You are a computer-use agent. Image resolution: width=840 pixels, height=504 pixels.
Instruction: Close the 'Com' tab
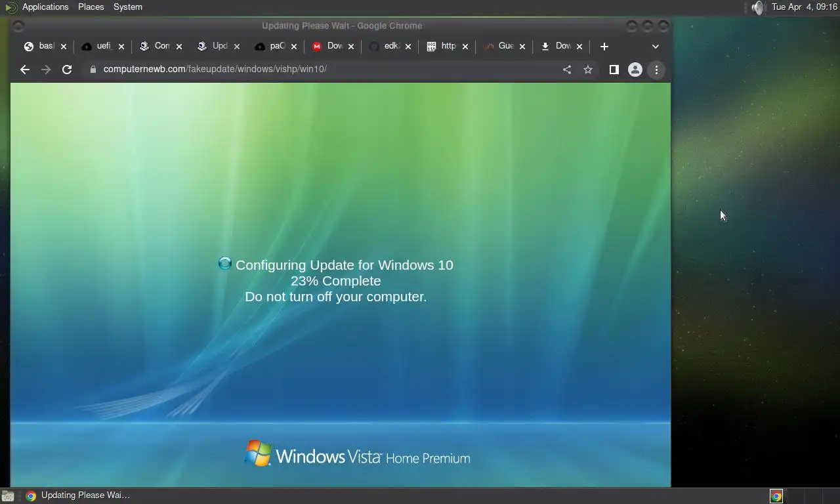179,47
